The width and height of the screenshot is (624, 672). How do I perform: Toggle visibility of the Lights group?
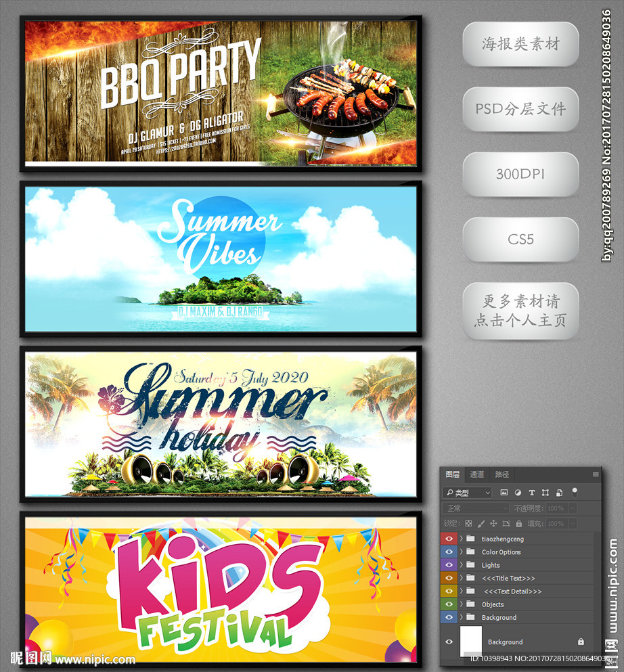pyautogui.click(x=448, y=565)
